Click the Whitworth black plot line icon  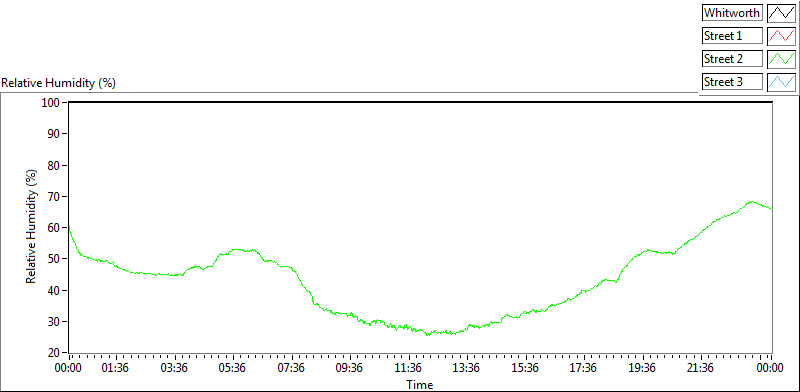(781, 13)
